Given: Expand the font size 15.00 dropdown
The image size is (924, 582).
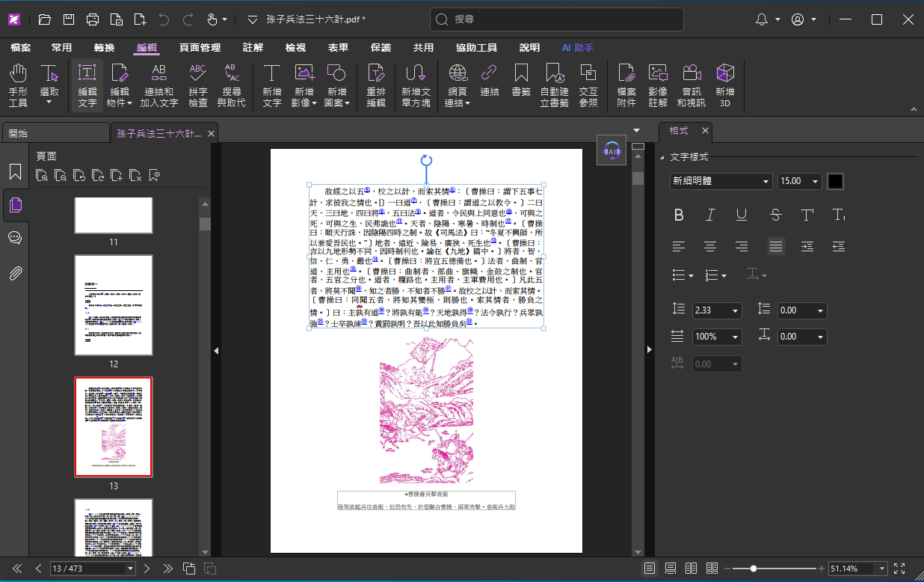Looking at the screenshot, I should [814, 181].
